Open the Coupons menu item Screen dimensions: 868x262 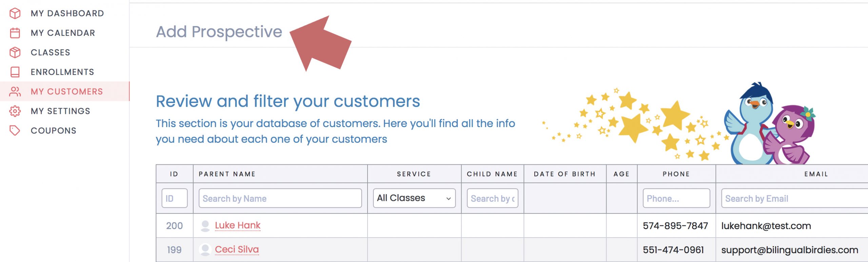[x=54, y=130]
